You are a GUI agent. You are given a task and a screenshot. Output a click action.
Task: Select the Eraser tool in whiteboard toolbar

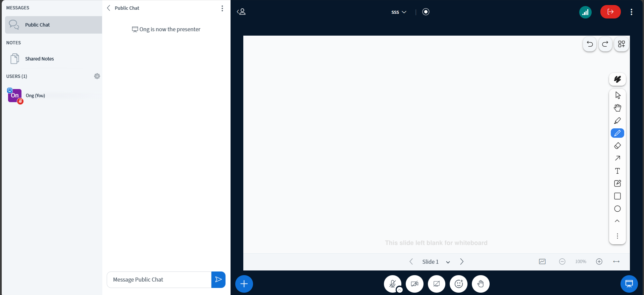coord(617,146)
